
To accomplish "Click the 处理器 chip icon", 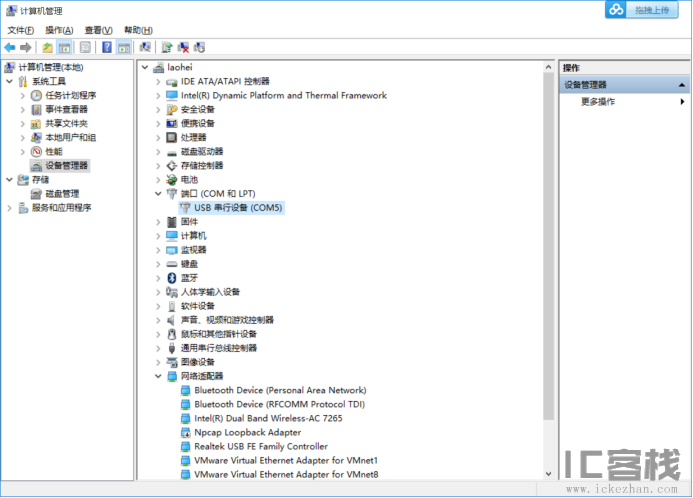I will point(171,137).
